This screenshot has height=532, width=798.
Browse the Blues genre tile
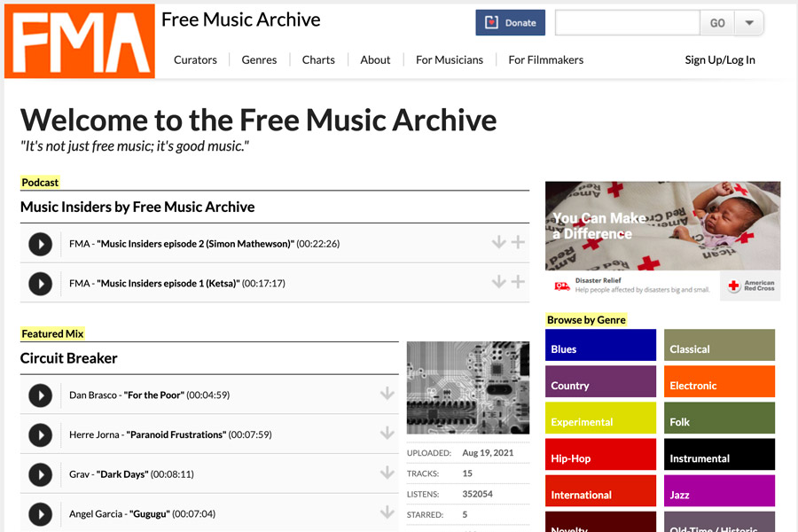coord(600,345)
